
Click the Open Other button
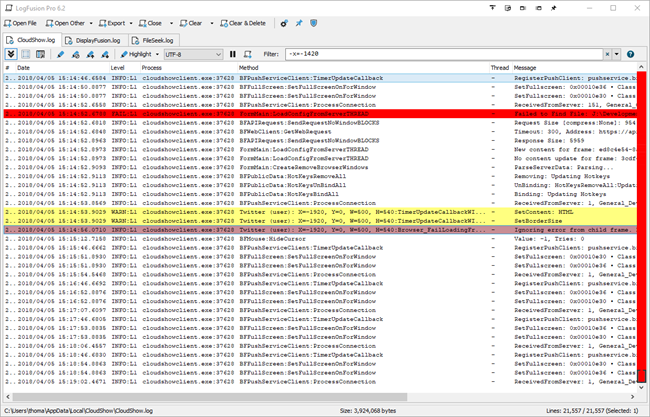[65, 23]
